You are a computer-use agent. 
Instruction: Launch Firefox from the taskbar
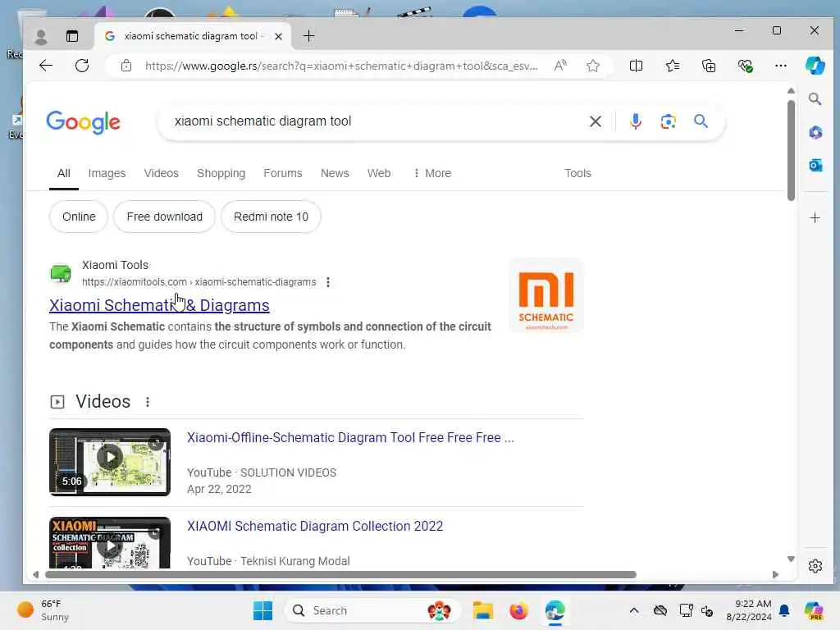518,610
